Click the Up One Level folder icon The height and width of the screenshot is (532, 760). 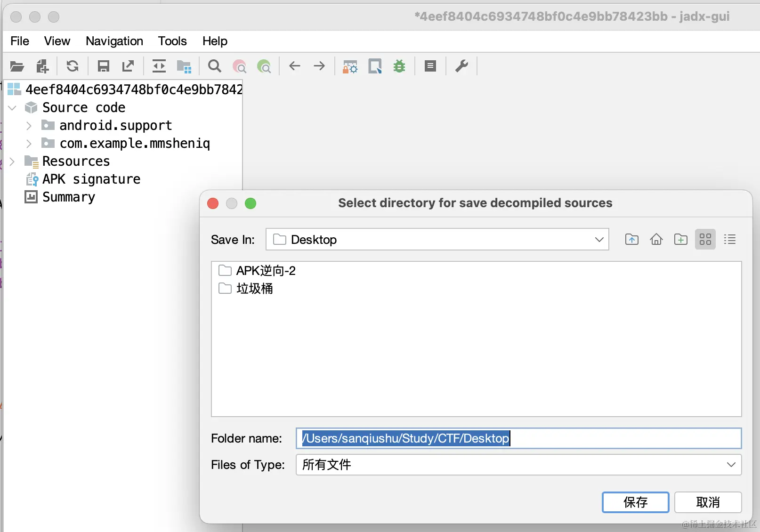click(632, 239)
